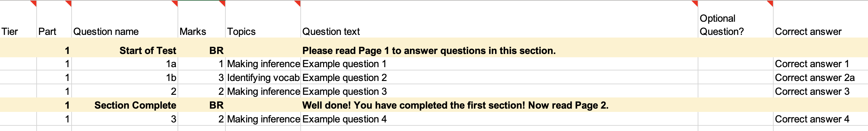Click the red comment marker on Tier header

coord(34,3)
